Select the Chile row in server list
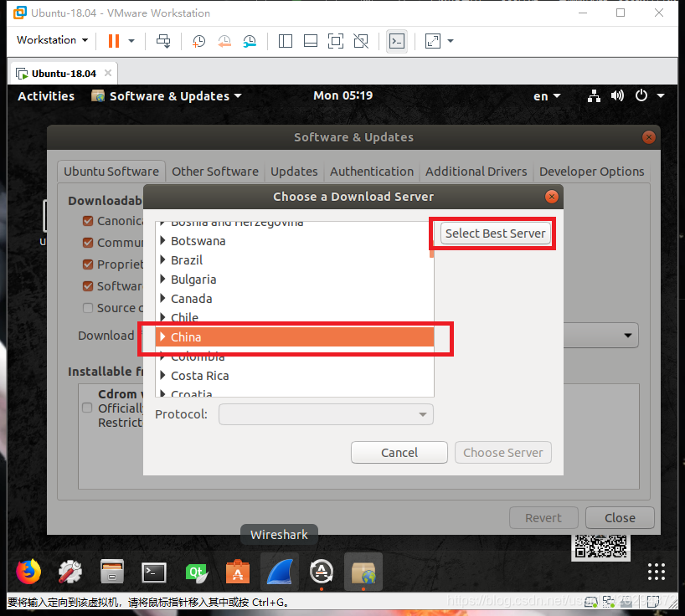 (295, 317)
